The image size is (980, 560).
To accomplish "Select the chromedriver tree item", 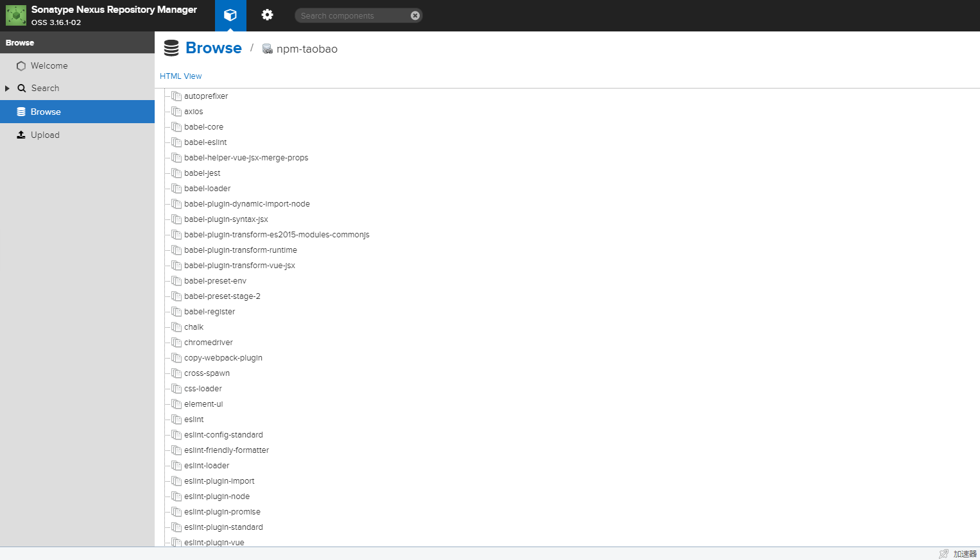I will 207,342.
